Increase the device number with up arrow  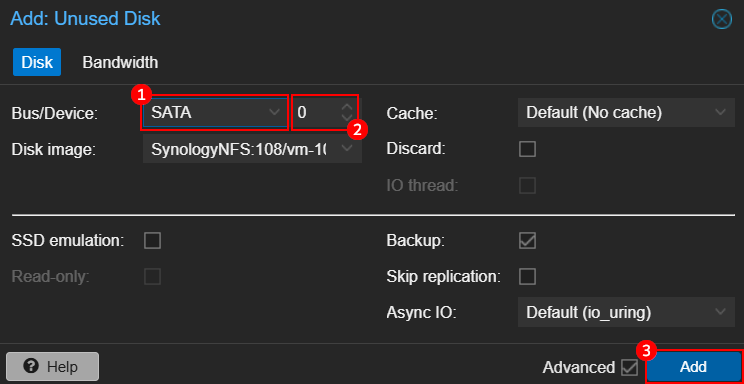[347, 107]
